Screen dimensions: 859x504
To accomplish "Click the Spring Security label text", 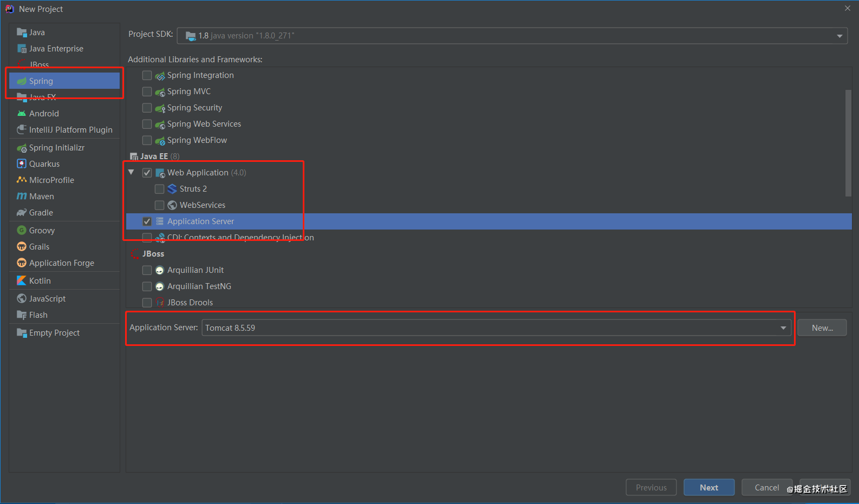I will (194, 108).
